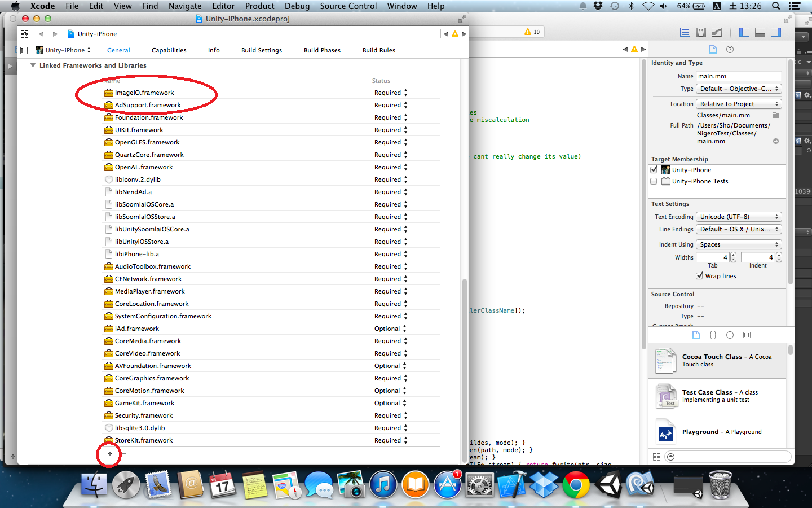Image resolution: width=812 pixels, height=508 pixels.
Task: Open the Source Control menu
Action: coord(348,6)
